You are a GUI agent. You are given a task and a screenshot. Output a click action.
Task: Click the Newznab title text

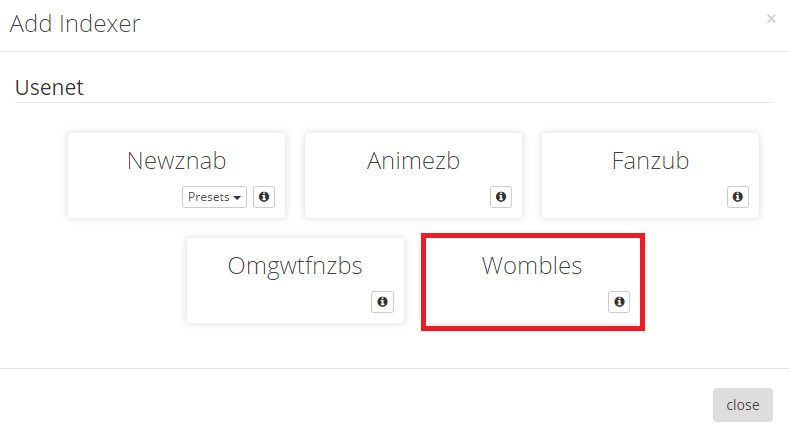177,160
